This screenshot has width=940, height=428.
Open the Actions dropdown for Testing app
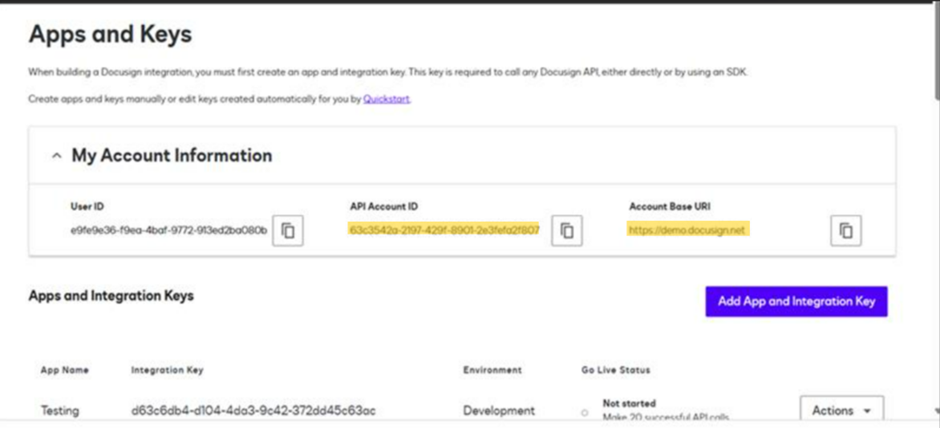coord(841,410)
